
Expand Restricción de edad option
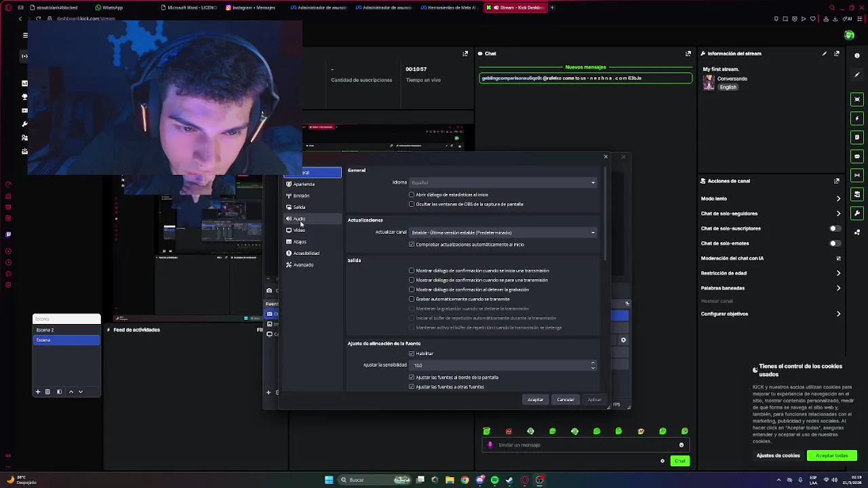click(x=838, y=273)
